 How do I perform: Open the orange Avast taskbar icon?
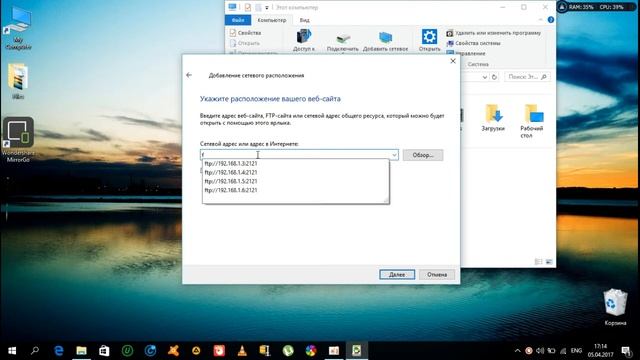pyautogui.click(x=173, y=351)
